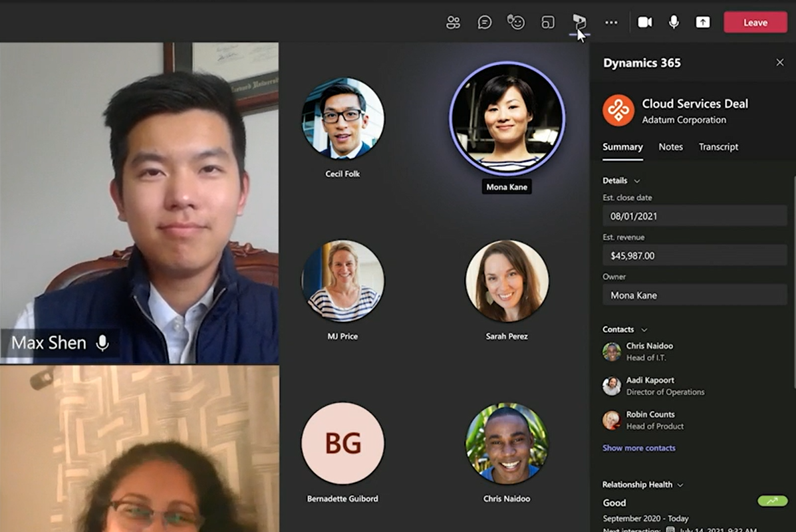Click the Chris Naidoo name label under avatar

coord(507,499)
